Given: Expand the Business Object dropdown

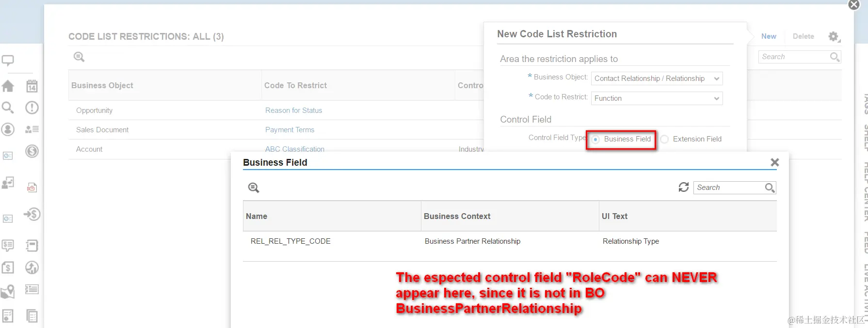Looking at the screenshot, I should [657, 78].
